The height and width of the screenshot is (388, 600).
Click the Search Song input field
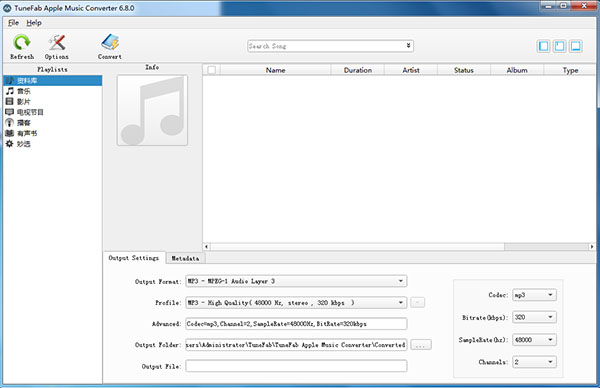click(x=330, y=46)
